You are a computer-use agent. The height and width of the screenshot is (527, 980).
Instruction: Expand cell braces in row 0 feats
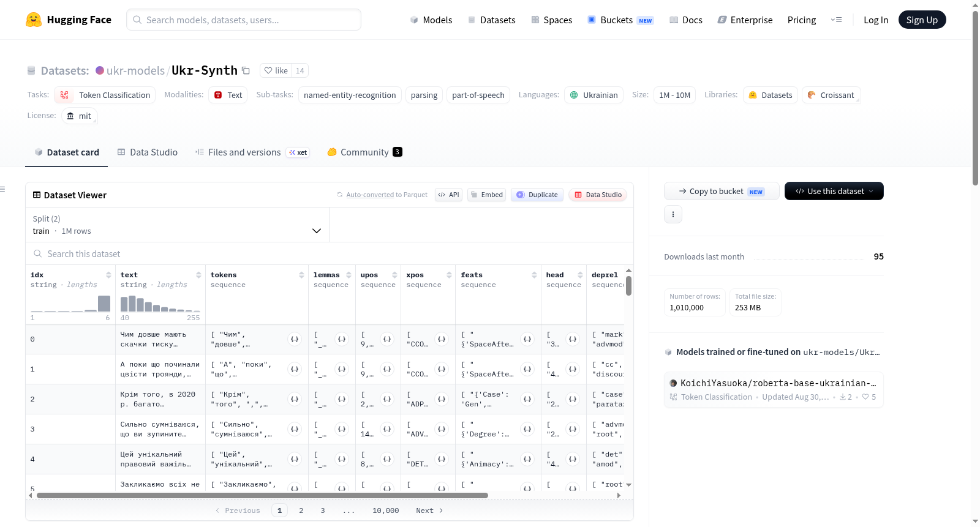pyautogui.click(x=527, y=339)
